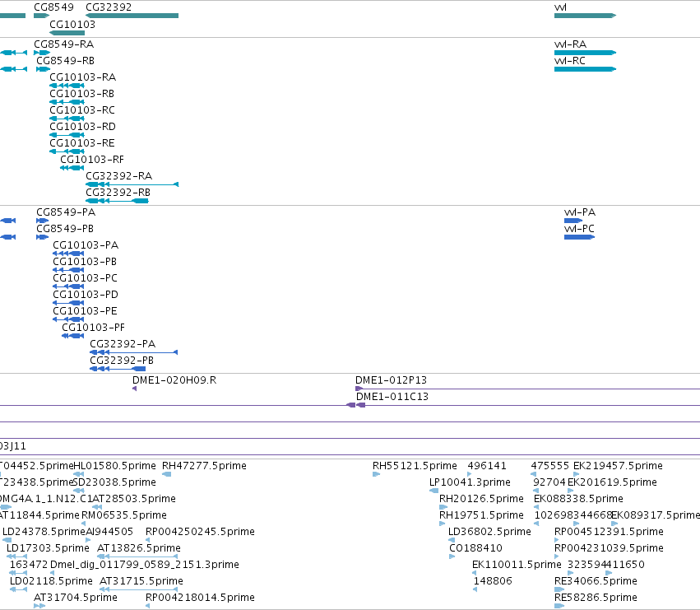Select the CG10103-RF transcript label

pos(92,160)
